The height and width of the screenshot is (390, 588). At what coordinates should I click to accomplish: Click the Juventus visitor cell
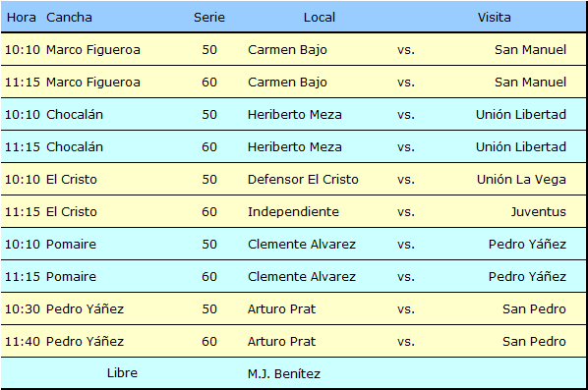539,211
